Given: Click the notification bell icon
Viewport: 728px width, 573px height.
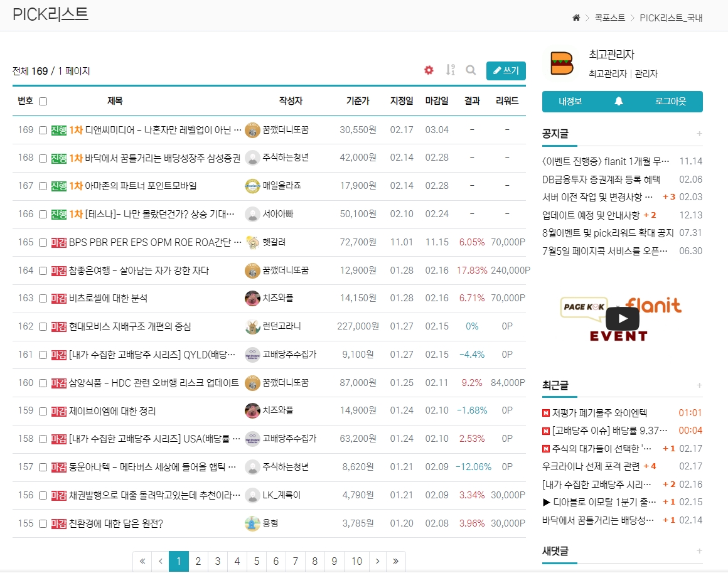Looking at the screenshot, I should (x=619, y=101).
